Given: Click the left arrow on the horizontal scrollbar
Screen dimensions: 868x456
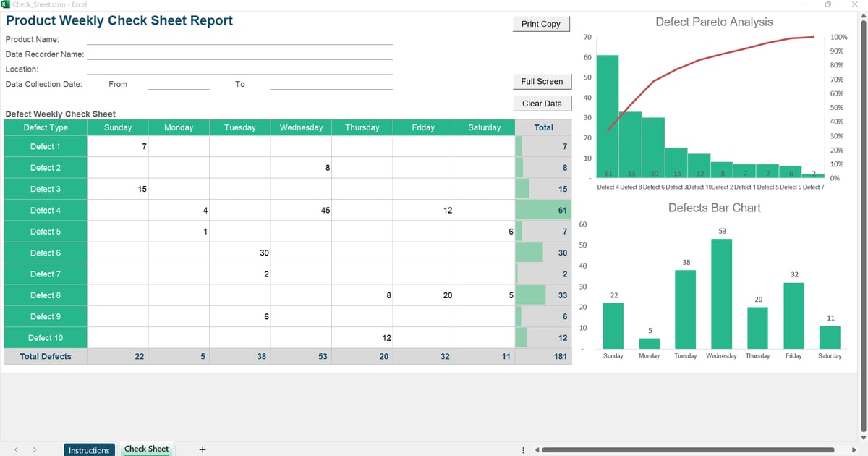Looking at the screenshot, I should click(x=536, y=449).
